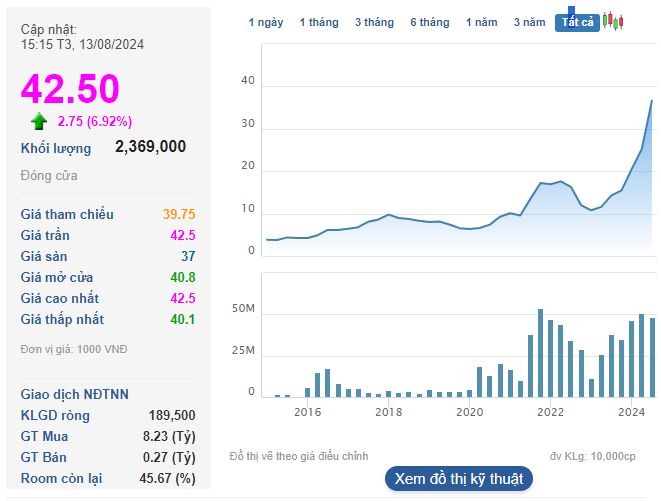
Task: Select the '1 năm' chart range
Action: 482,23
